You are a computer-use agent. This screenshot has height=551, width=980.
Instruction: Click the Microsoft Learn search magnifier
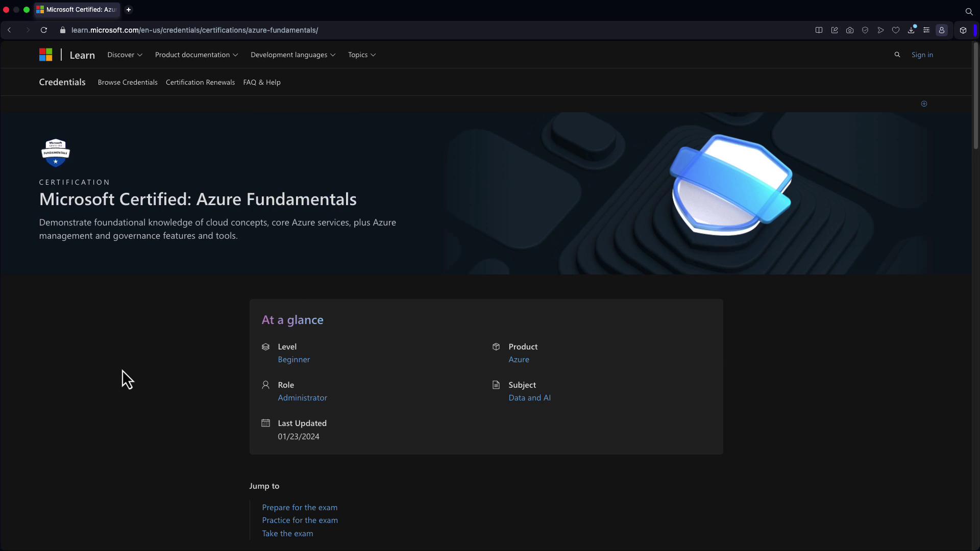click(x=897, y=55)
